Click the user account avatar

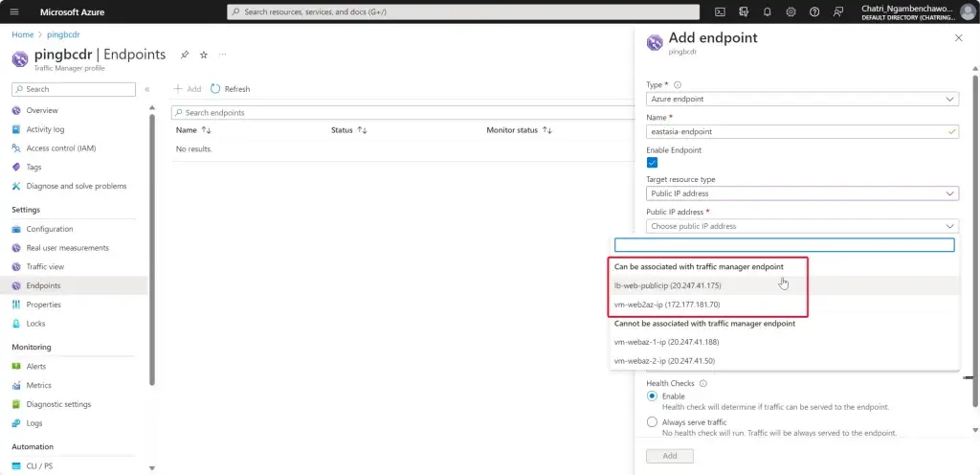(967, 11)
